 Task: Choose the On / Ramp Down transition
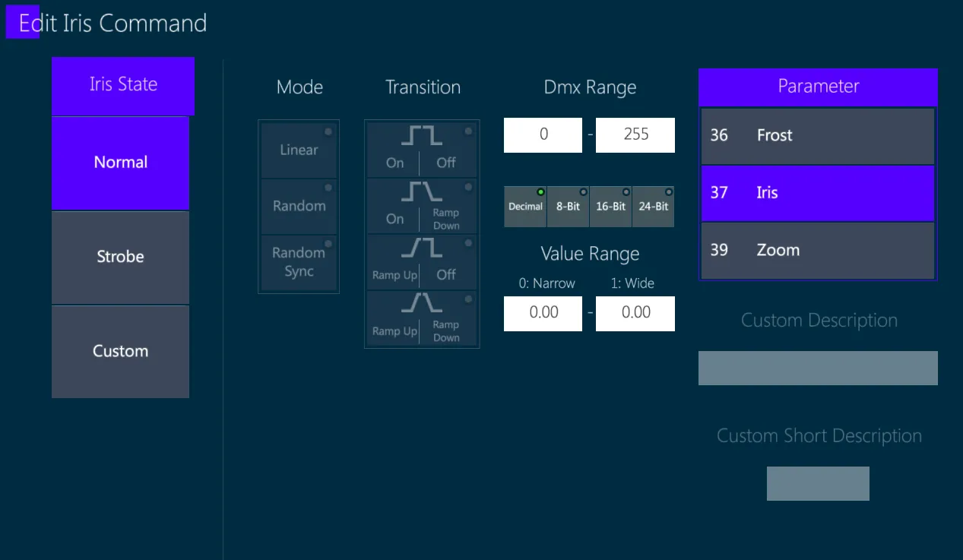pos(422,206)
